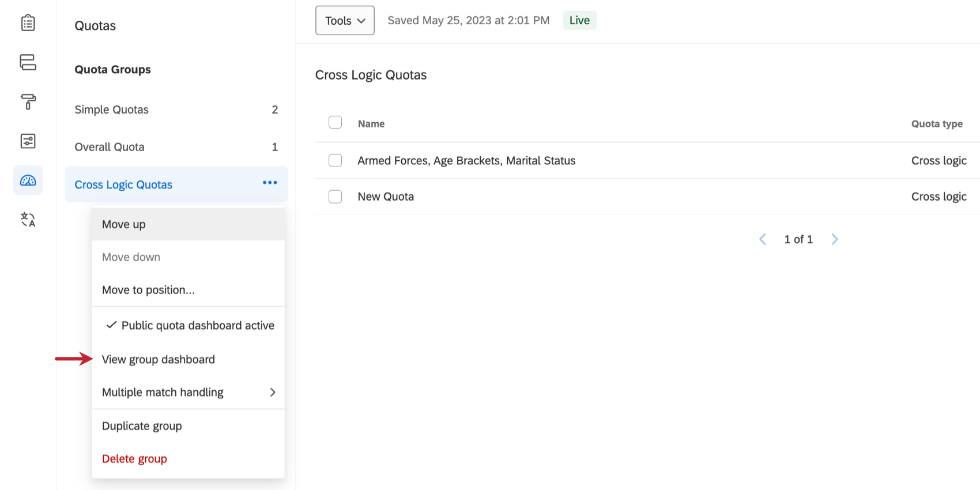Check the New Quota row checkbox
Image resolution: width=980 pixels, height=490 pixels.
(335, 197)
